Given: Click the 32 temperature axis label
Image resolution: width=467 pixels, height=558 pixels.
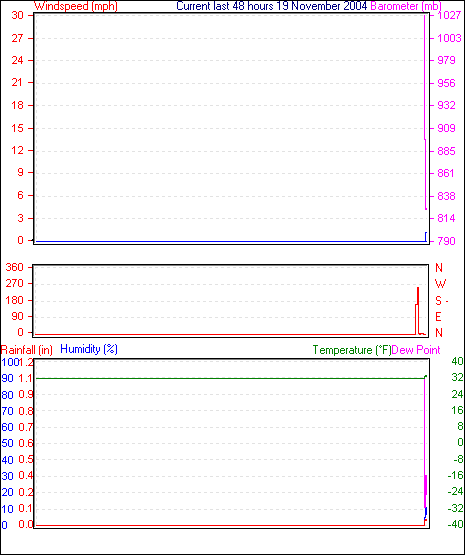Looking at the screenshot, I should [457, 377].
